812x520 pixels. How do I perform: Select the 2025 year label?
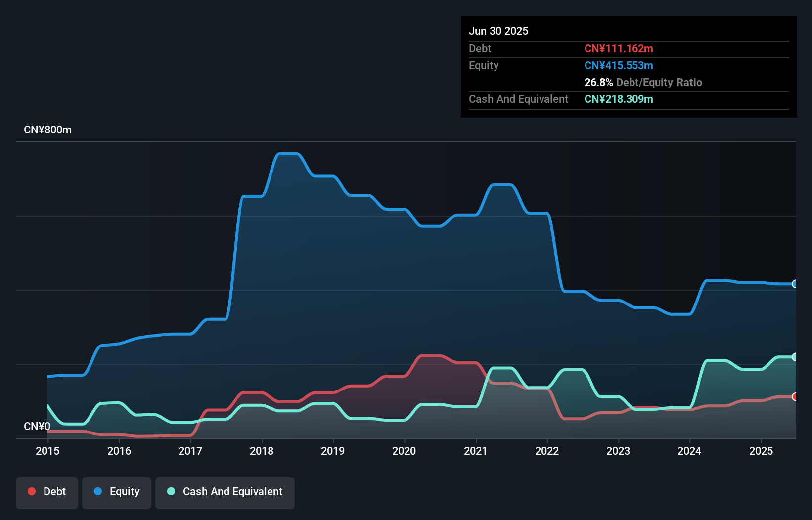tap(761, 451)
